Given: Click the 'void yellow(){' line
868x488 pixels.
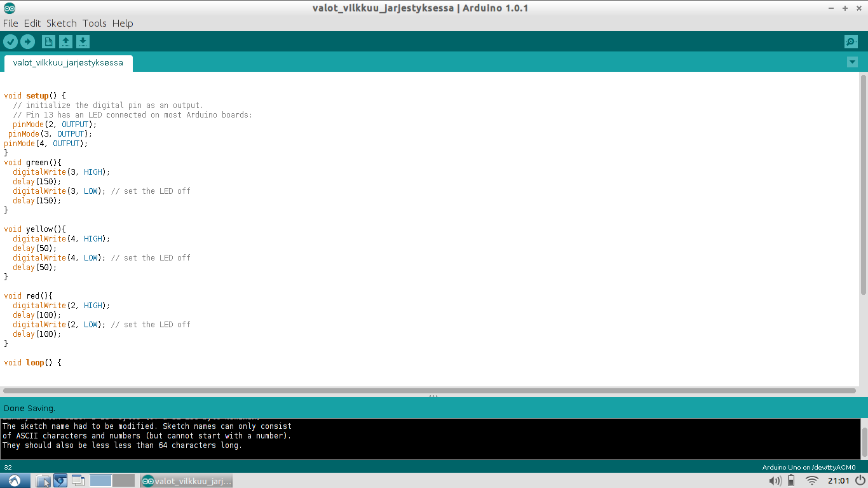Looking at the screenshot, I should point(35,229).
